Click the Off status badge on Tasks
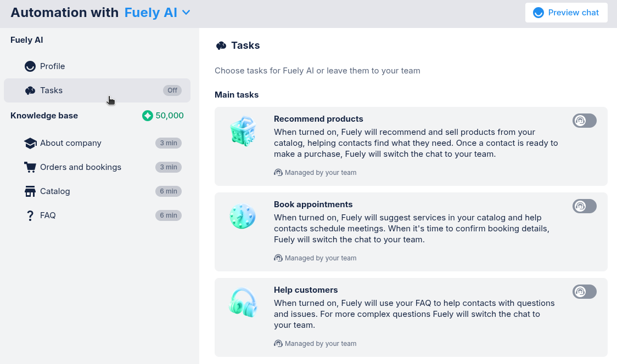Image resolution: width=617 pixels, height=364 pixels. click(172, 90)
